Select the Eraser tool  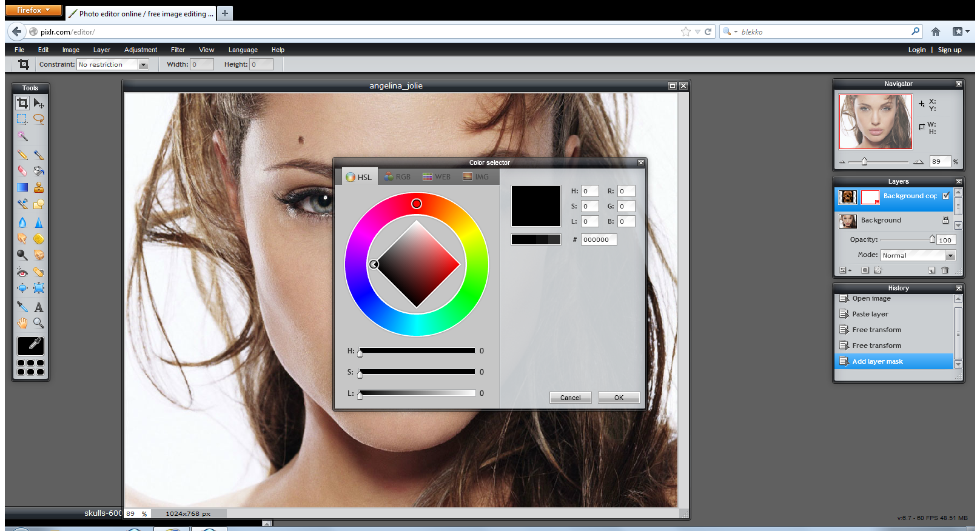tap(22, 171)
